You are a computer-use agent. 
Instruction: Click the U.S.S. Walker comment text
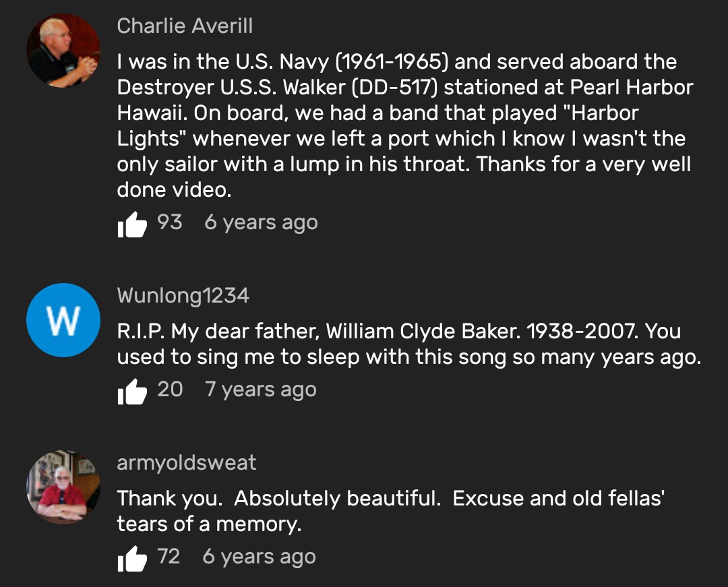404,88
